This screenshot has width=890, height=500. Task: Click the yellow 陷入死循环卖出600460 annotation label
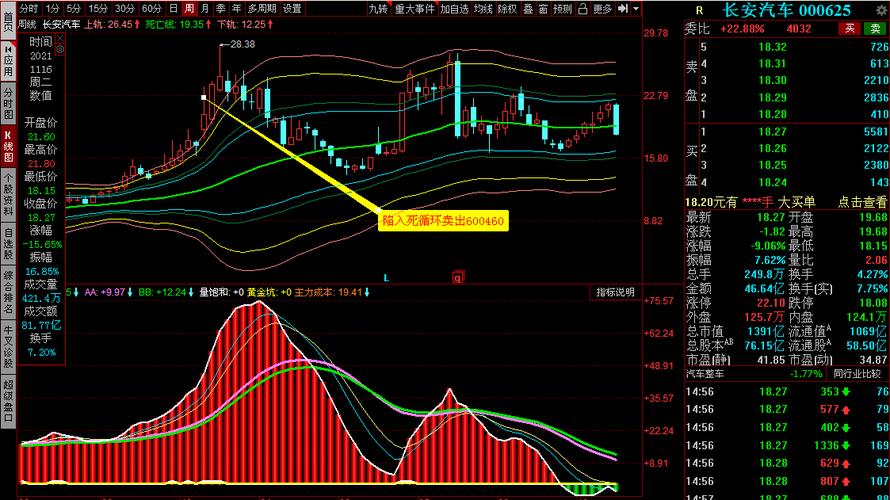click(443, 221)
